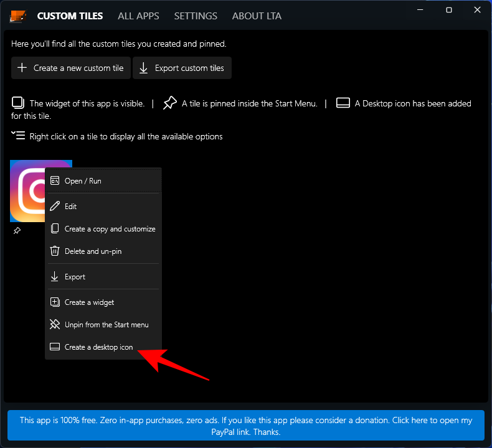492x448 pixels.
Task: Choose Unpin from the Start menu entry
Action: tap(106, 325)
